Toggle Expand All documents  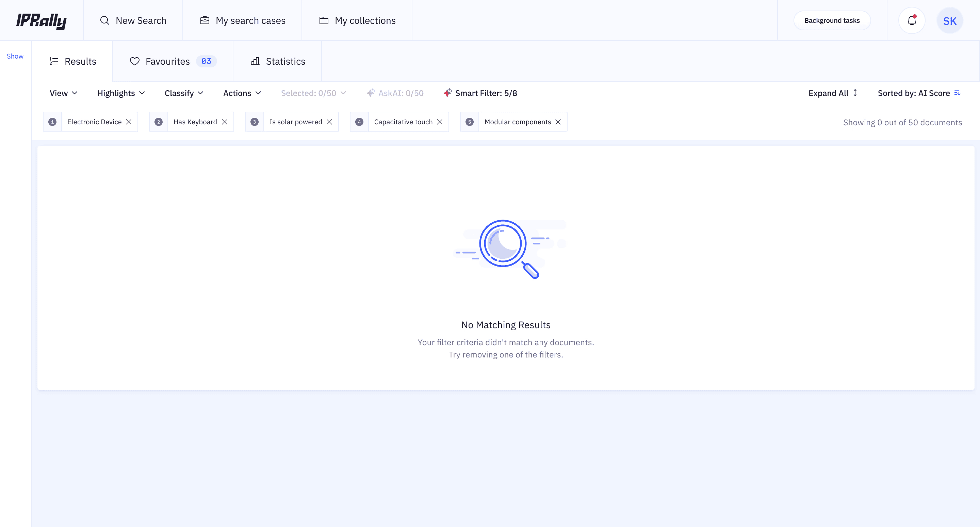point(832,93)
